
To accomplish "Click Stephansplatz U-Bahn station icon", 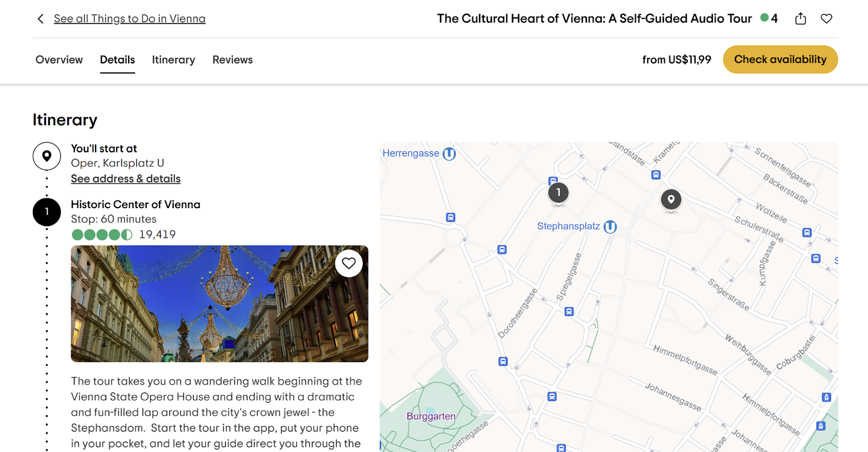I will pyautogui.click(x=610, y=227).
